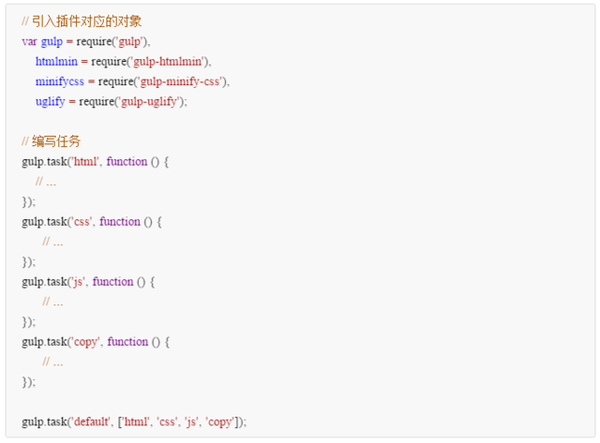Click 'function' keyword in the html task
Screen dimensions: 600x443
point(127,161)
